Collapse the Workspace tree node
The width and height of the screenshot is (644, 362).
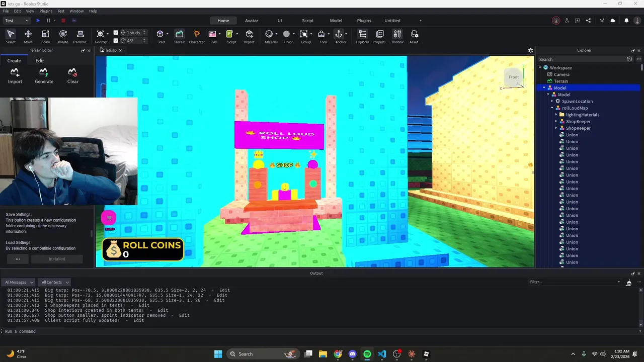[540, 67]
